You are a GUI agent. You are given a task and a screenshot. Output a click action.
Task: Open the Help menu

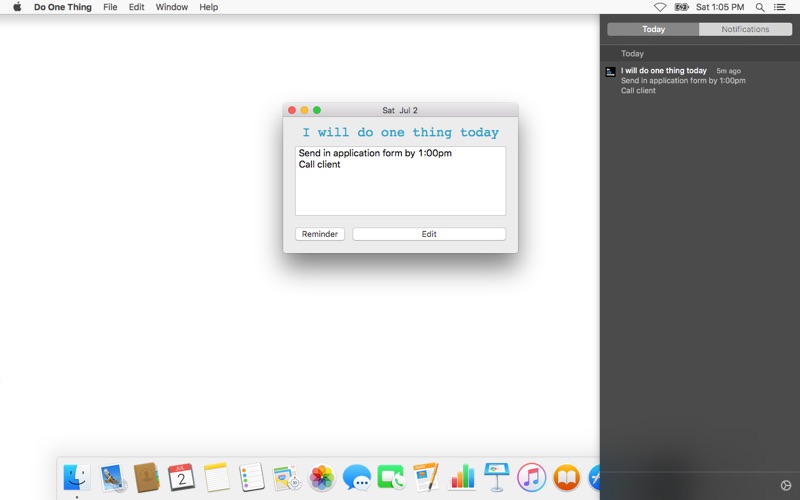(x=209, y=7)
